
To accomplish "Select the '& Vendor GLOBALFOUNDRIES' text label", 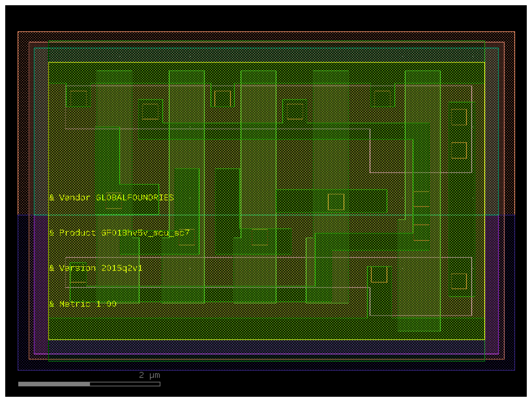I will coord(111,198).
